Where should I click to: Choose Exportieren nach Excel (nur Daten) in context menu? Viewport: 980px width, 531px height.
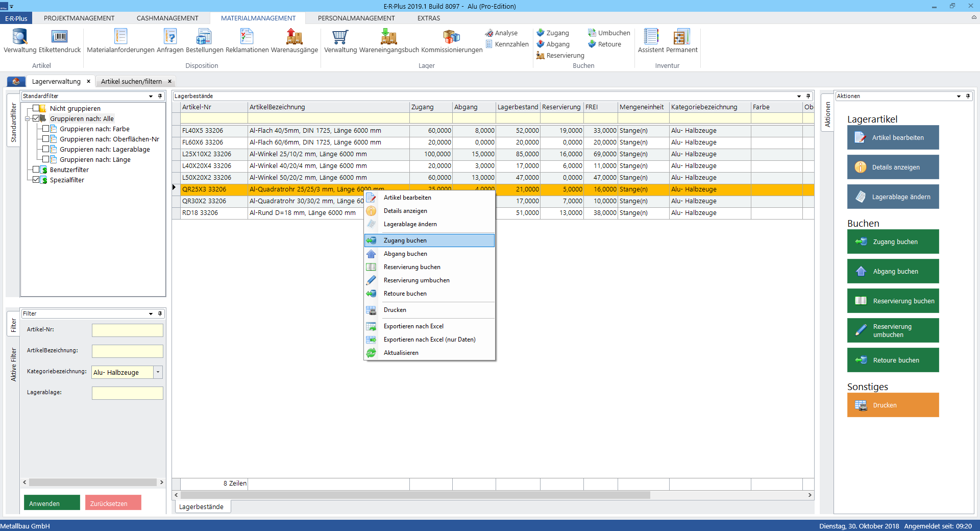point(429,340)
